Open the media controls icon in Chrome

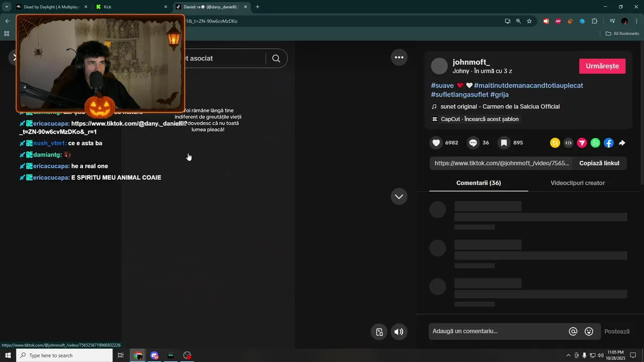pos(612,21)
